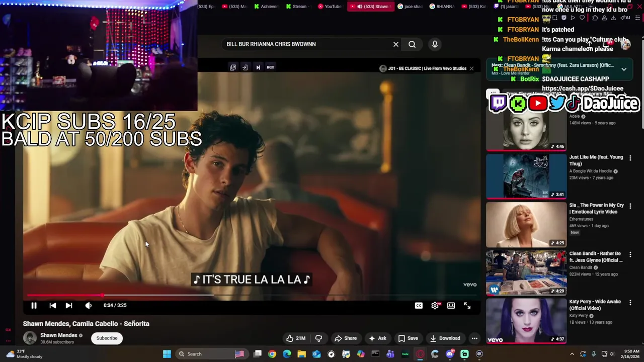
Task: Open the clock showing 9:50 AM
Action: click(x=631, y=354)
